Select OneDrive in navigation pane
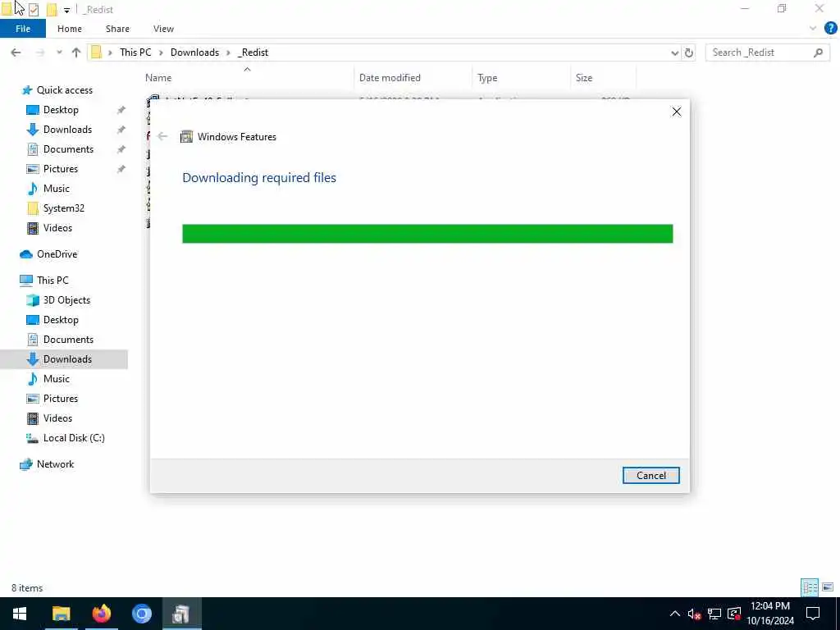The image size is (840, 630). pyautogui.click(x=57, y=254)
